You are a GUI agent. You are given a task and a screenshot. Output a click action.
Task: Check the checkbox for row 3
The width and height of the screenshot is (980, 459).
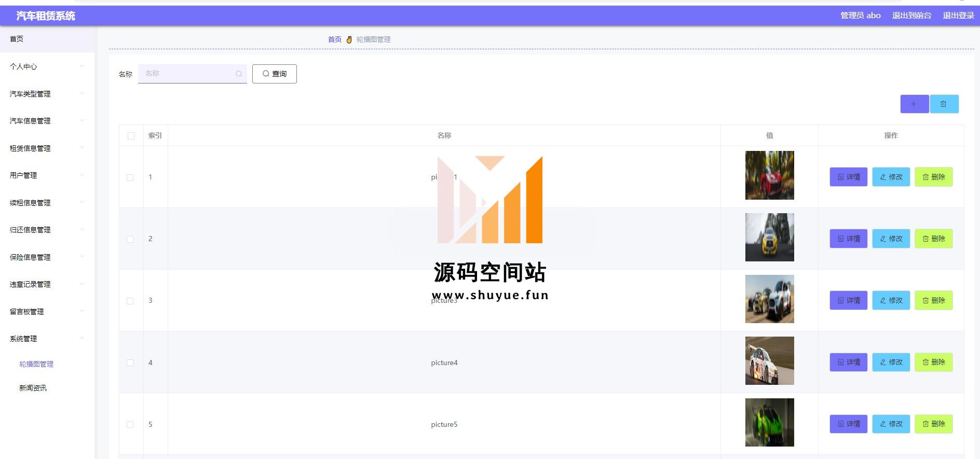130,301
